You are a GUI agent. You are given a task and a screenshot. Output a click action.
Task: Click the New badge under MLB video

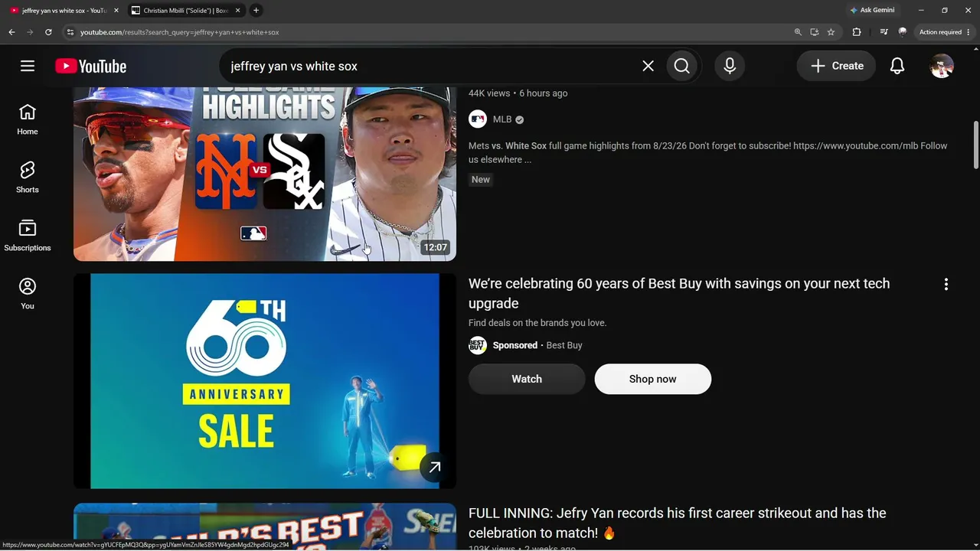481,180
